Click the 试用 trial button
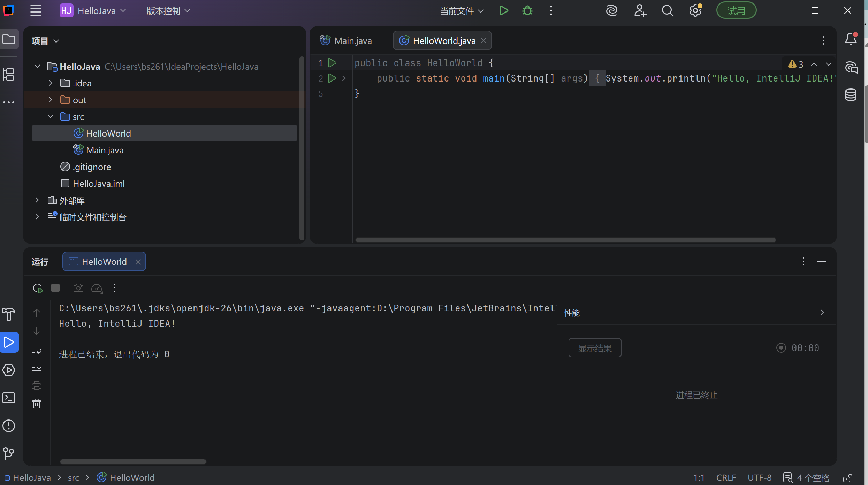 click(x=736, y=11)
